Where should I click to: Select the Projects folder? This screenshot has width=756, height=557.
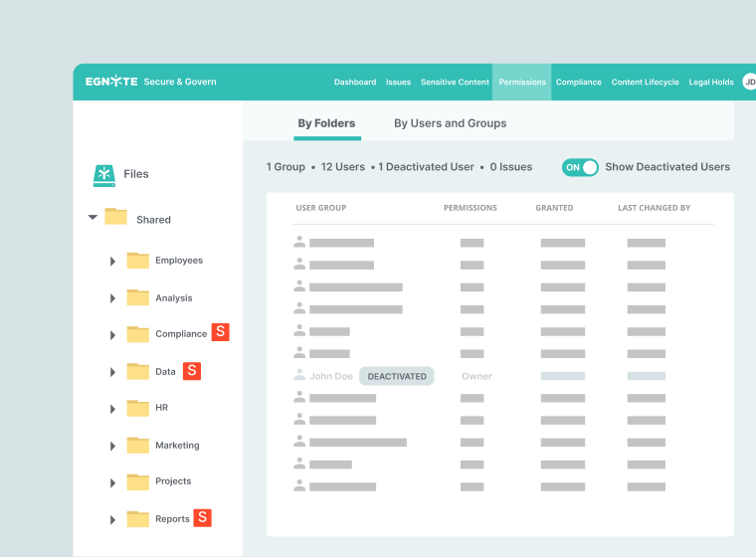tap(172, 481)
